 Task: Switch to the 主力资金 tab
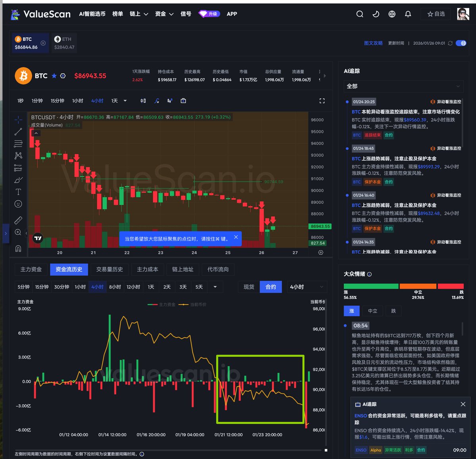(x=31, y=270)
